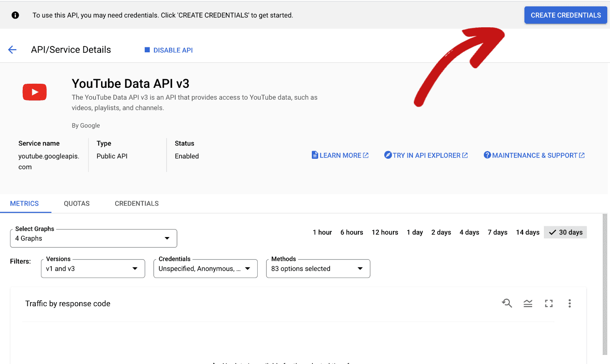Click the Traffic by response code heading

coord(68,303)
